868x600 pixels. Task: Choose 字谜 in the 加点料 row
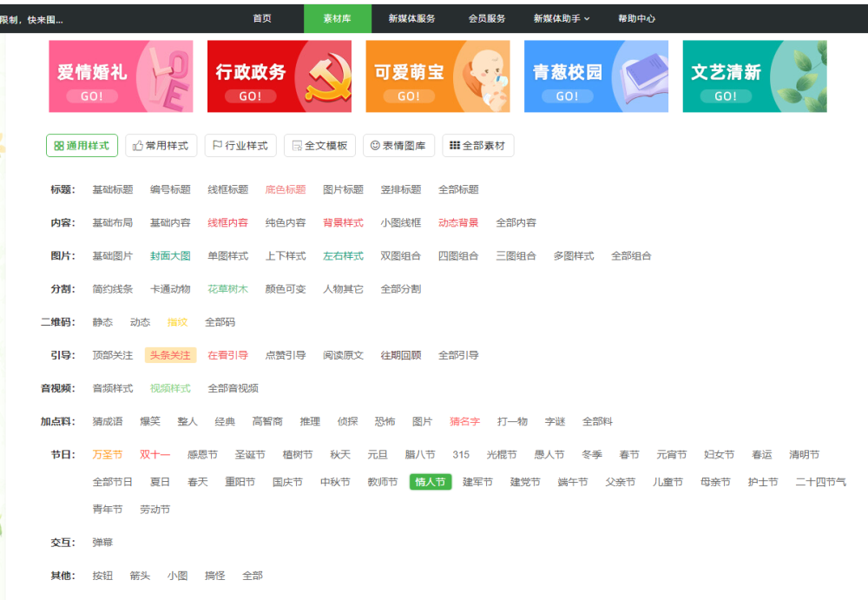pyautogui.click(x=555, y=422)
